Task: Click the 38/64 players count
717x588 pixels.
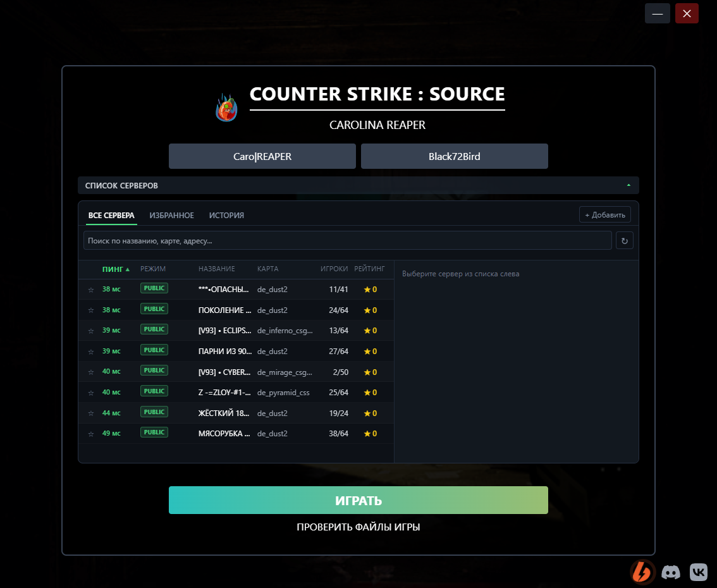Action: click(338, 434)
